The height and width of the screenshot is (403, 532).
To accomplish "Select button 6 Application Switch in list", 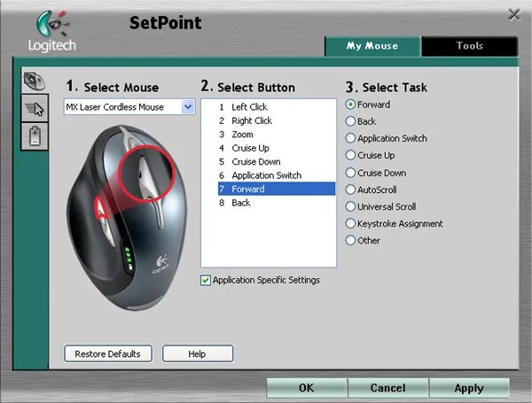I will [277, 175].
